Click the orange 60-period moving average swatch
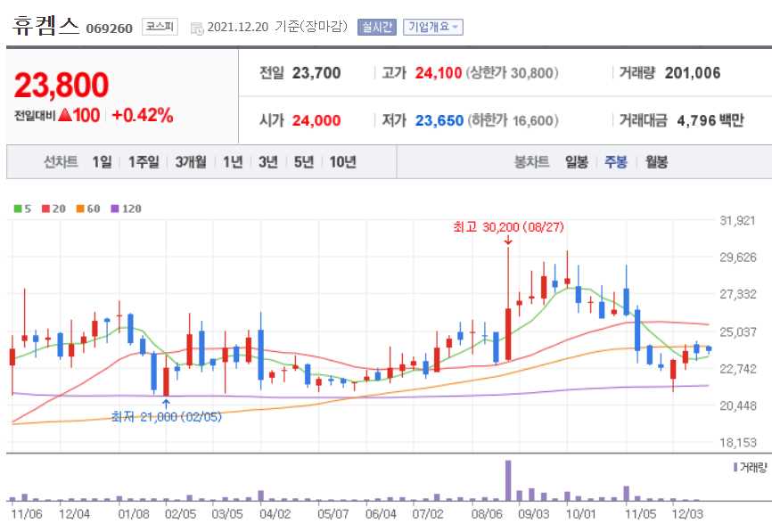772x532 pixels. click(80, 209)
